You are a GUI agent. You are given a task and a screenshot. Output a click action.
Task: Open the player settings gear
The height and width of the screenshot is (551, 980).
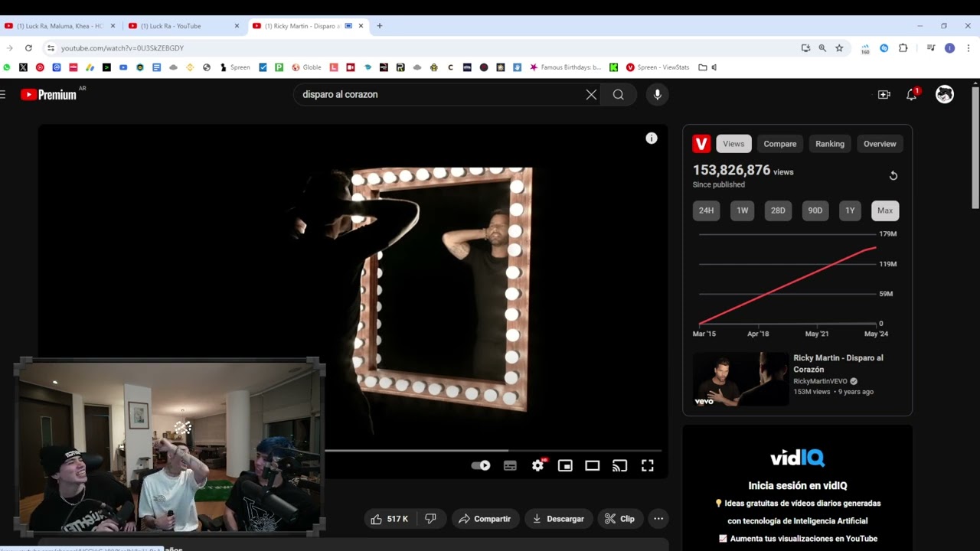click(x=538, y=465)
